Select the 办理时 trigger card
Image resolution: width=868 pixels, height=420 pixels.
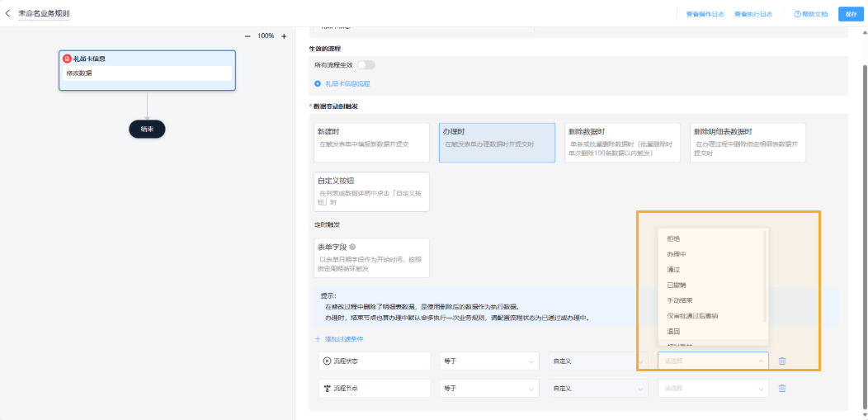pos(497,143)
